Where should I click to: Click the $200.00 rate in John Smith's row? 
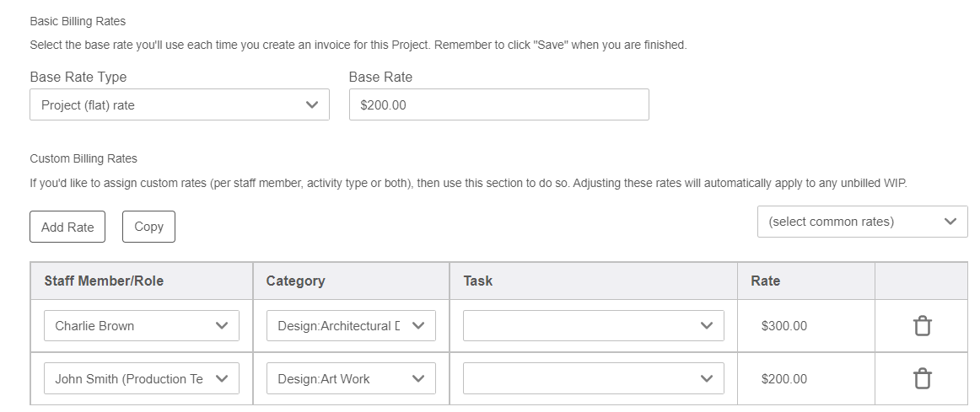point(783,379)
